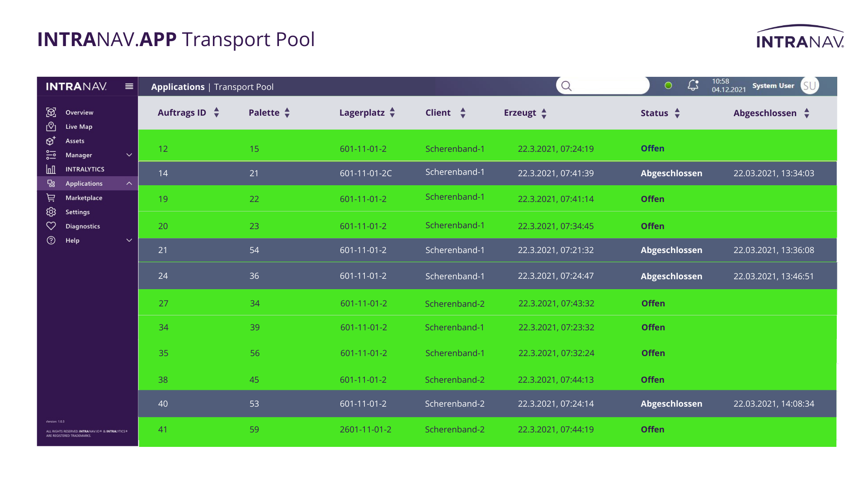This screenshot has width=868, height=488.
Task: Open the Diagnostics heart icon
Action: click(x=51, y=226)
